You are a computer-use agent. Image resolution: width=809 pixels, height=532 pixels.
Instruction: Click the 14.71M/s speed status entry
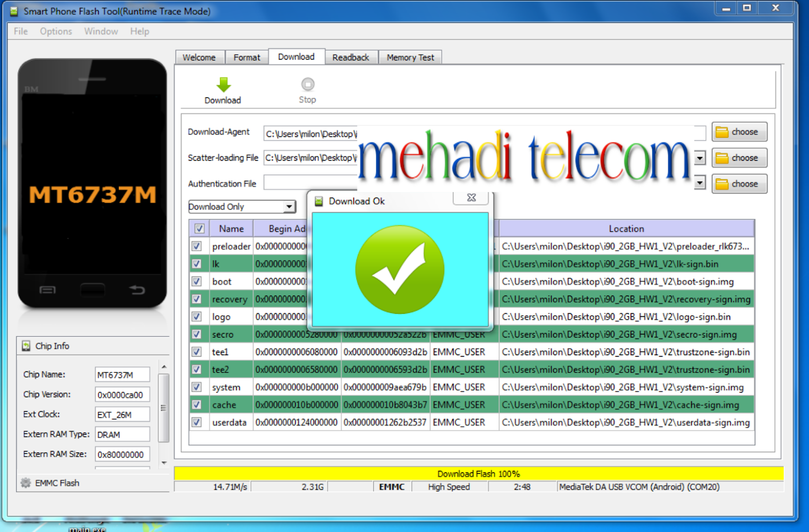coord(230,487)
